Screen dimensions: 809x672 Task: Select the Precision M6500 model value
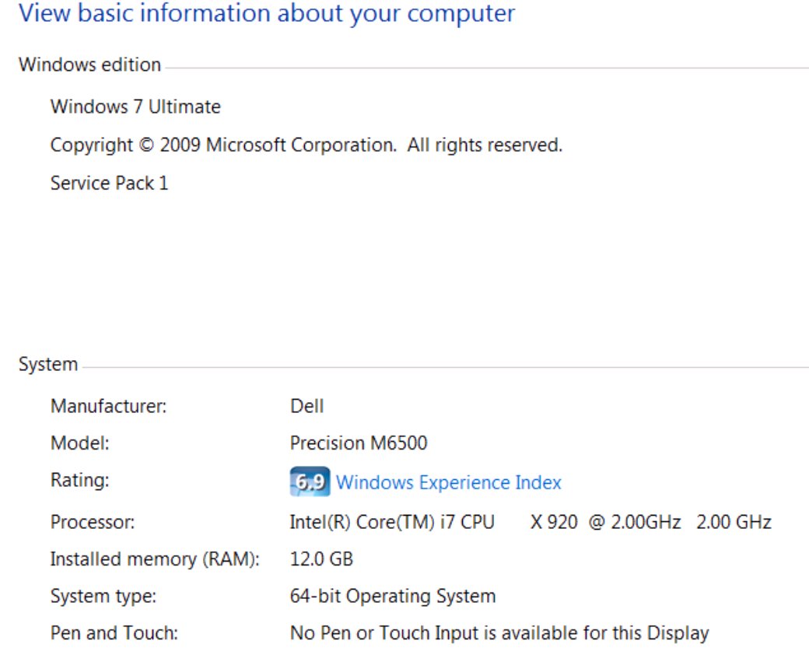(x=358, y=443)
